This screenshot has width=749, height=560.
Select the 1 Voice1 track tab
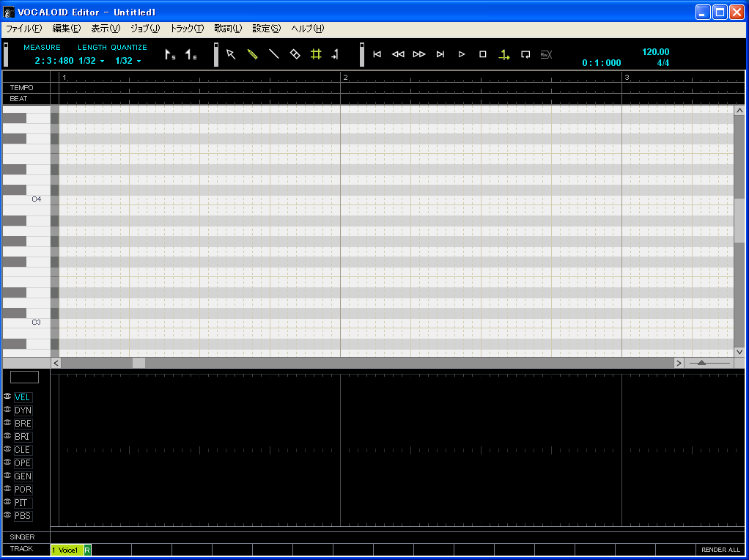(67, 550)
